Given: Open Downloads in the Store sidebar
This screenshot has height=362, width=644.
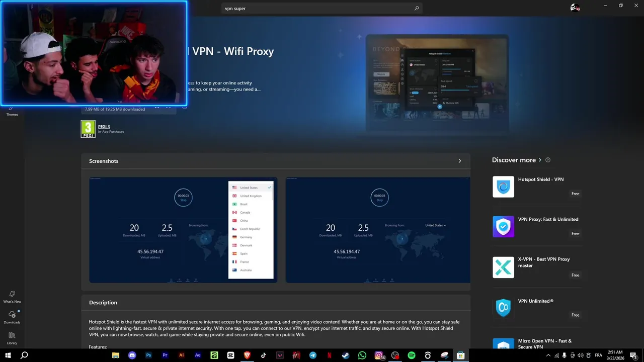Looking at the screenshot, I should (x=12, y=317).
